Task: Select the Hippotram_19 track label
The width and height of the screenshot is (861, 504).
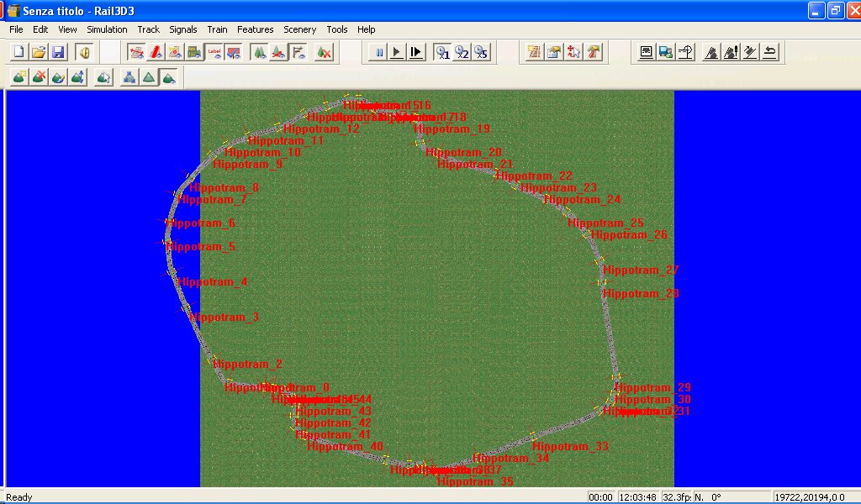Action: tap(452, 129)
